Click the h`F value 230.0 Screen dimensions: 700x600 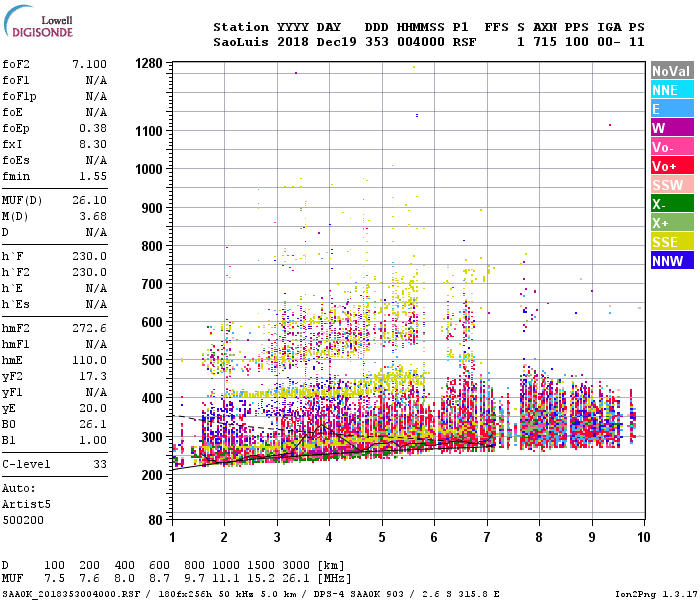click(89, 256)
